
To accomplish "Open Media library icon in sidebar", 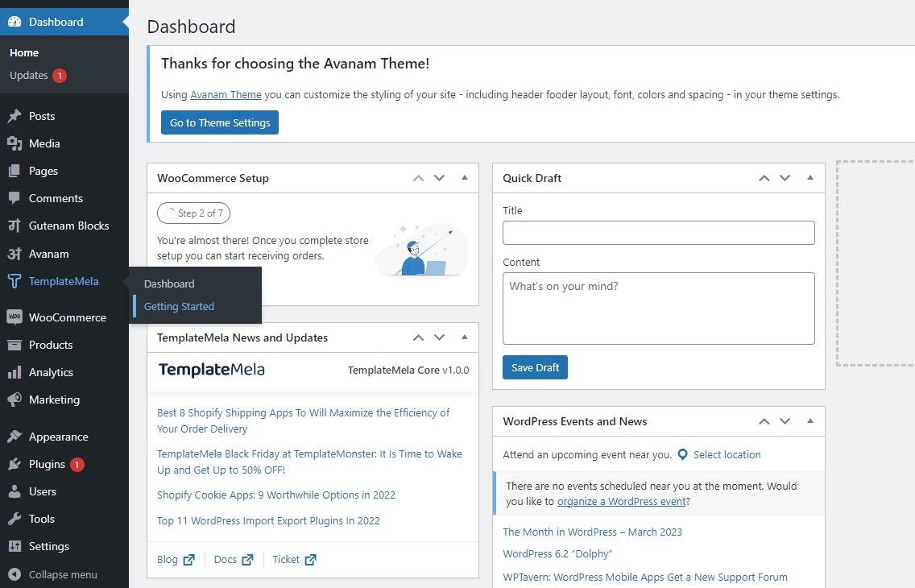I will coord(14,143).
